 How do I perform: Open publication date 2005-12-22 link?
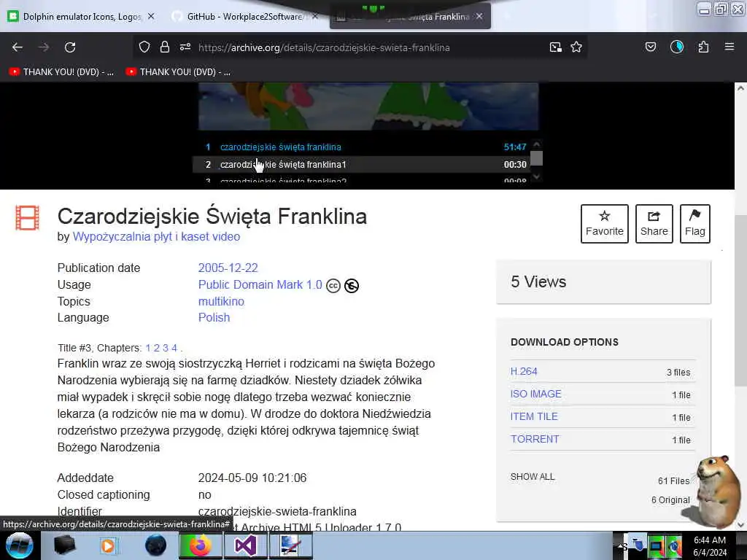[x=228, y=268]
